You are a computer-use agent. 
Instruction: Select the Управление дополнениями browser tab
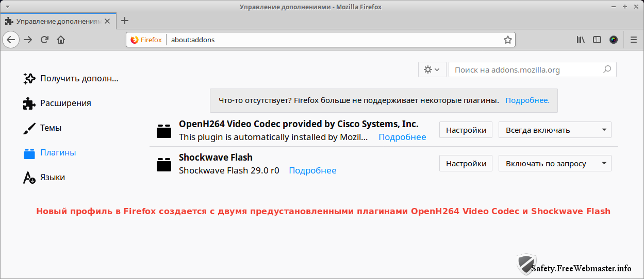click(58, 22)
